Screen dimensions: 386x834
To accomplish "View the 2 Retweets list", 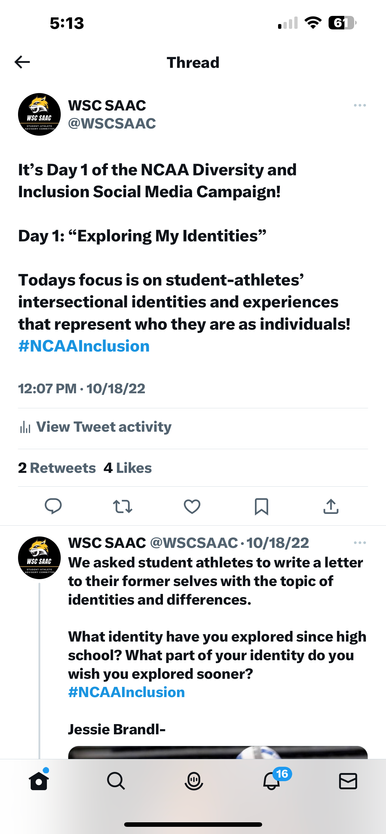I will pos(57,468).
